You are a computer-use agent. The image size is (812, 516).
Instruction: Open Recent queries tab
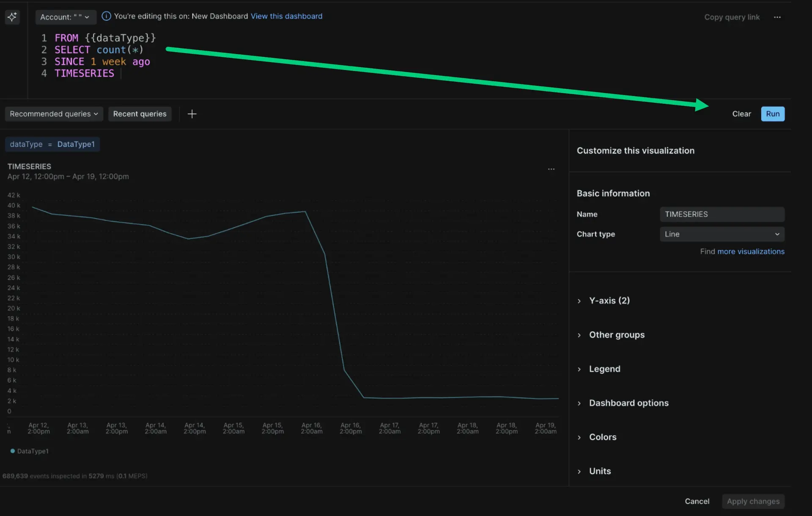[140, 114]
